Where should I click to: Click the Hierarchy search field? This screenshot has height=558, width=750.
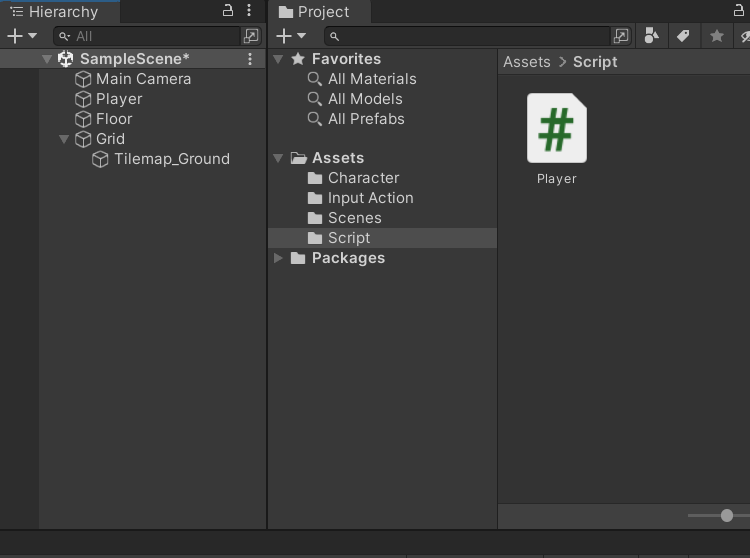pyautogui.click(x=150, y=36)
